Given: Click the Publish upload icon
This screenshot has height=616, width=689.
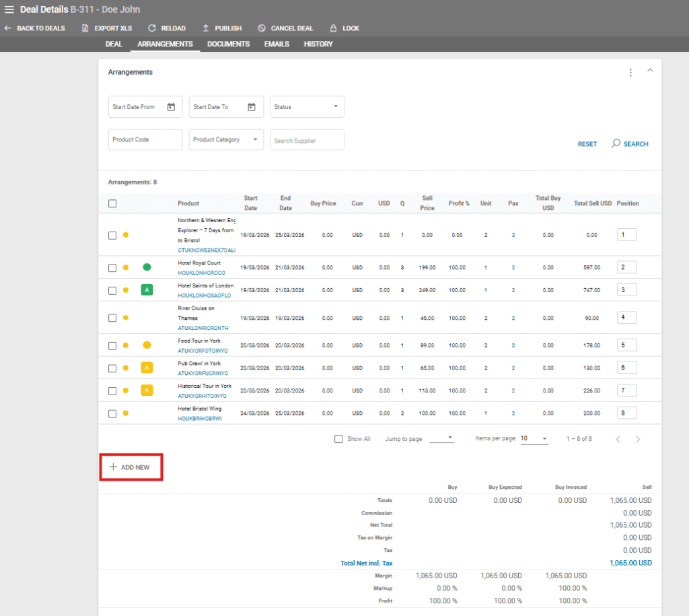Looking at the screenshot, I should point(206,28).
